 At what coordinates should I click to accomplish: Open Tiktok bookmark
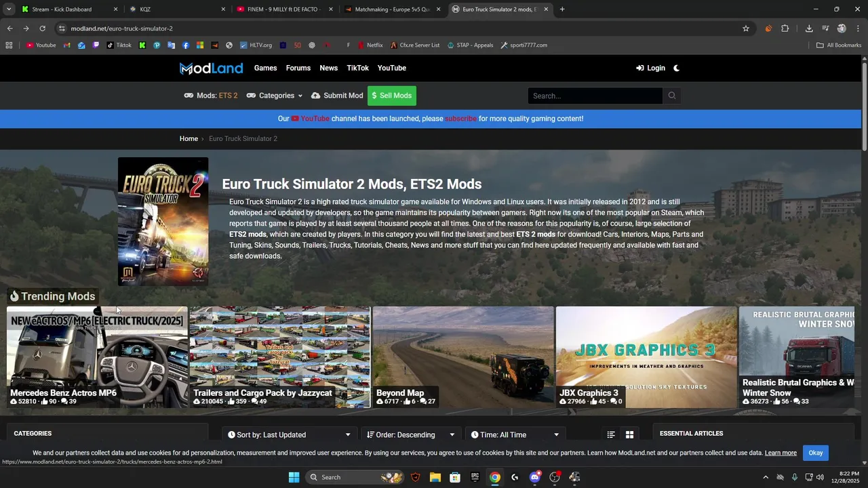click(x=119, y=45)
